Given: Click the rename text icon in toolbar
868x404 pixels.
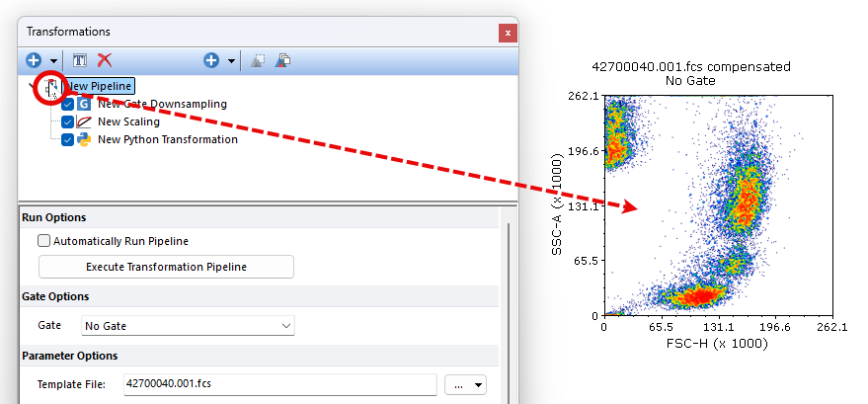Looking at the screenshot, I should coord(80,60).
